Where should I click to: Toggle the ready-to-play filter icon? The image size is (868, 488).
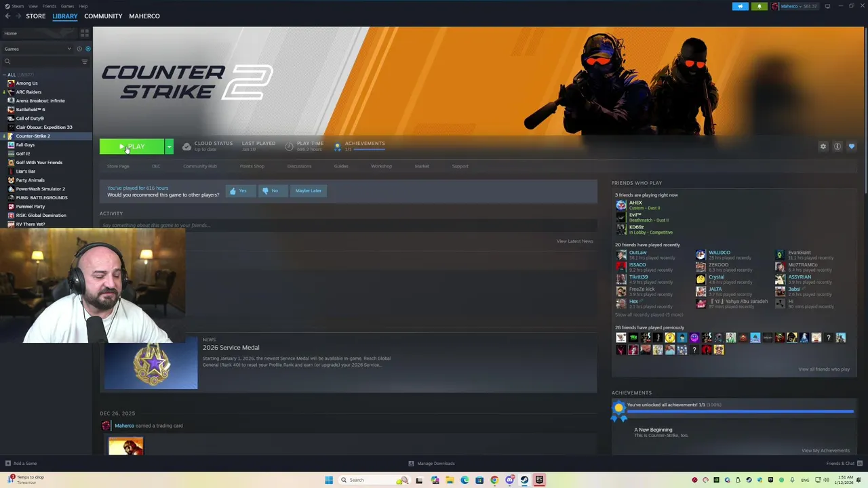[x=87, y=49]
